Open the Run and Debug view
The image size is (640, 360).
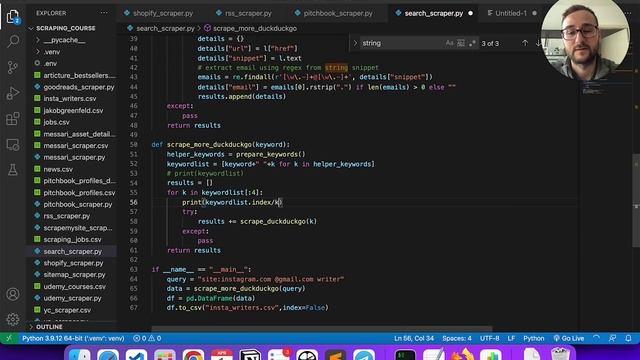tap(13, 93)
